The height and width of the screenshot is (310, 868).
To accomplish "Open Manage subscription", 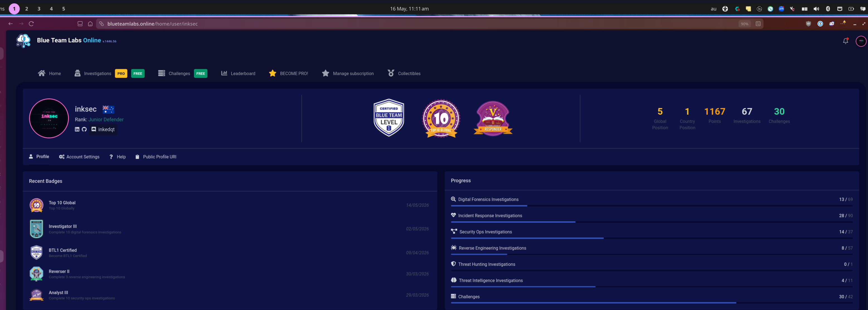I will click(x=348, y=73).
